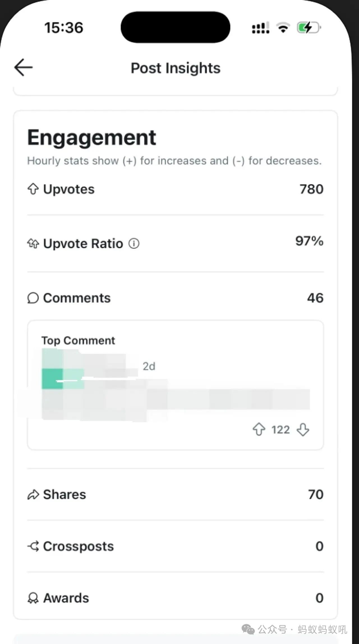Upvote the top comment
This screenshot has width=359, height=644.
[259, 429]
